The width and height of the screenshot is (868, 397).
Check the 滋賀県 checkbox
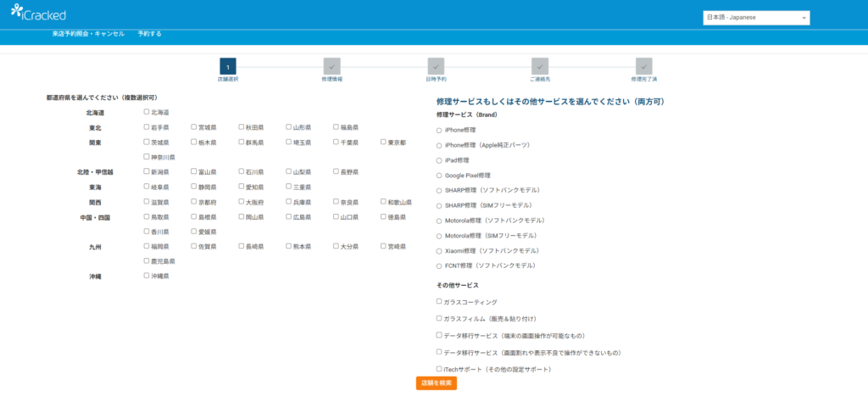point(147,202)
